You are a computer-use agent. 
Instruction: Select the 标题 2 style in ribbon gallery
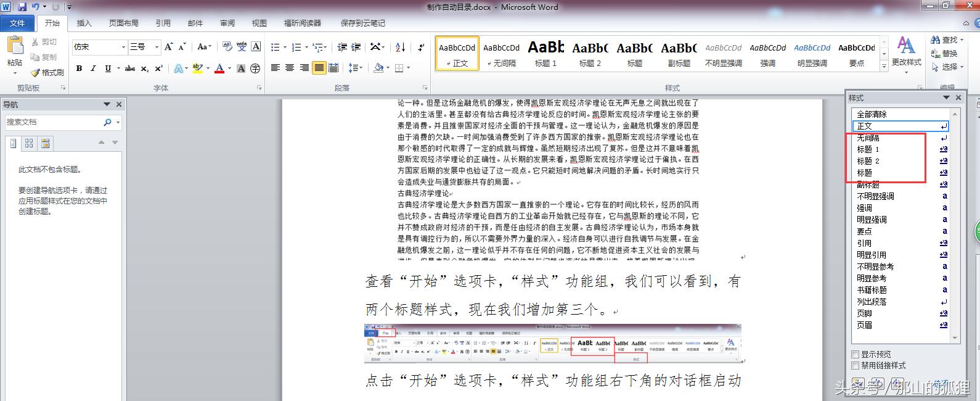590,53
